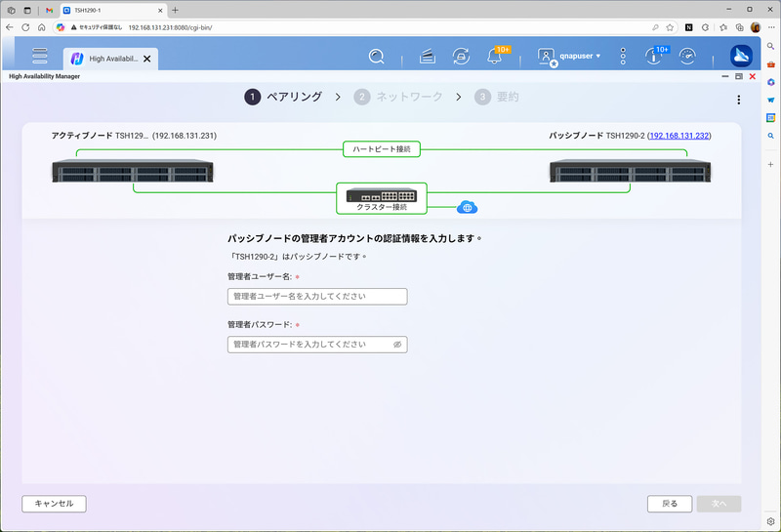The image size is (781, 532).
Task: Expand the qnapuser account dropdown
Action: (x=580, y=57)
